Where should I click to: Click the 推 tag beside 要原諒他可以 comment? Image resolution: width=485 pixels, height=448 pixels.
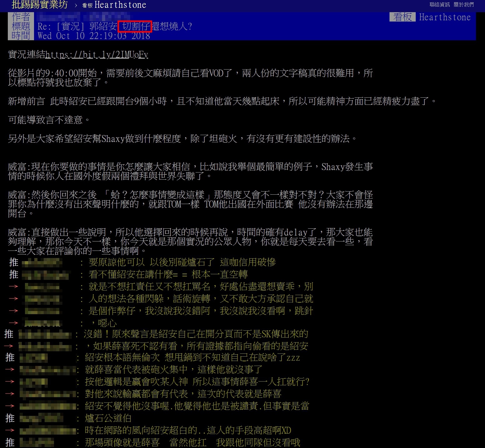click(13, 262)
